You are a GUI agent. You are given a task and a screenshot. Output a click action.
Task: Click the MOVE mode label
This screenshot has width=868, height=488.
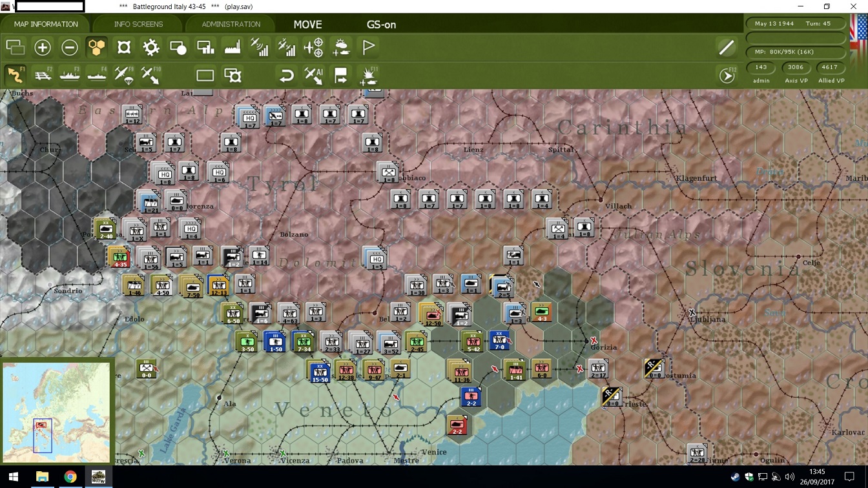click(x=307, y=25)
